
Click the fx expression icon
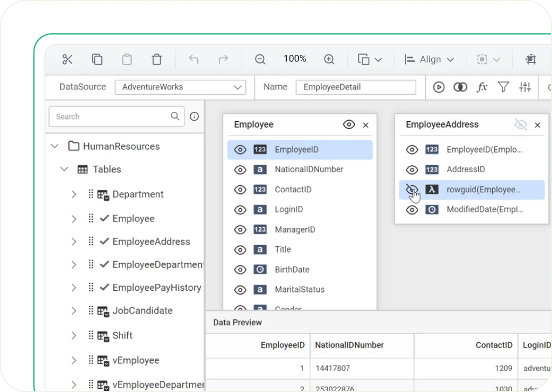[482, 87]
